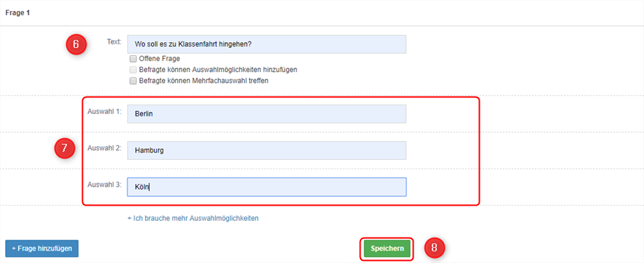Click into the question Text field
Image resolution: width=644 pixels, height=263 pixels.
point(267,44)
